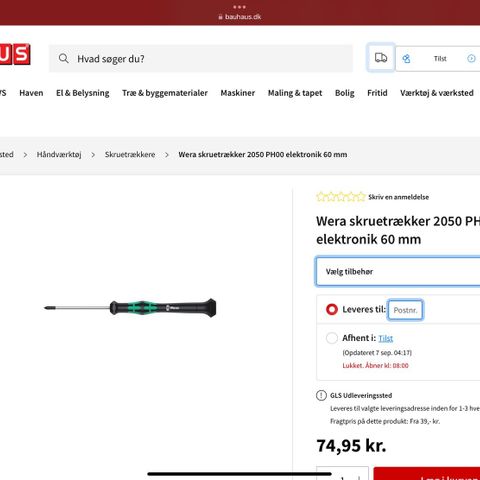The height and width of the screenshot is (480, 480).
Task: Click the browser's three-dot menu
Action: (240, 7)
